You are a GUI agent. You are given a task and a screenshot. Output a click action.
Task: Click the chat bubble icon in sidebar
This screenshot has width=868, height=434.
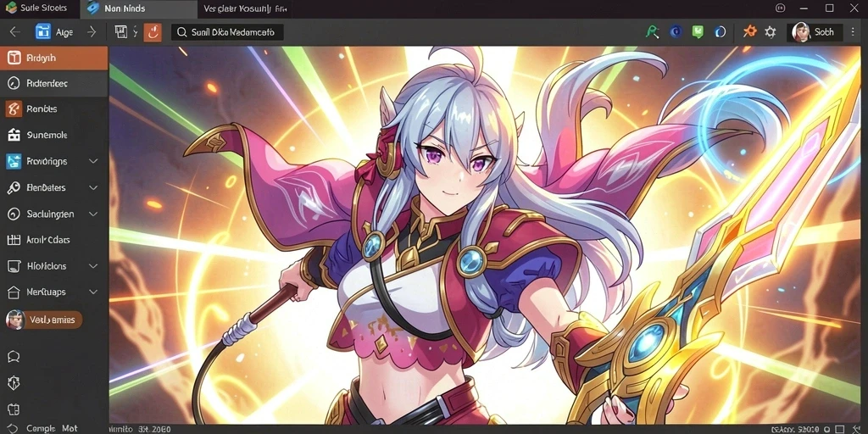pyautogui.click(x=14, y=357)
